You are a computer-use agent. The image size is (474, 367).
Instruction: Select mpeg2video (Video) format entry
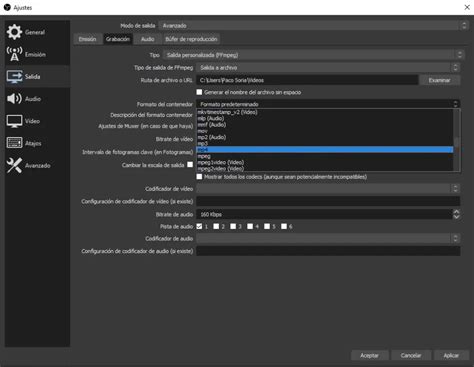(325, 169)
